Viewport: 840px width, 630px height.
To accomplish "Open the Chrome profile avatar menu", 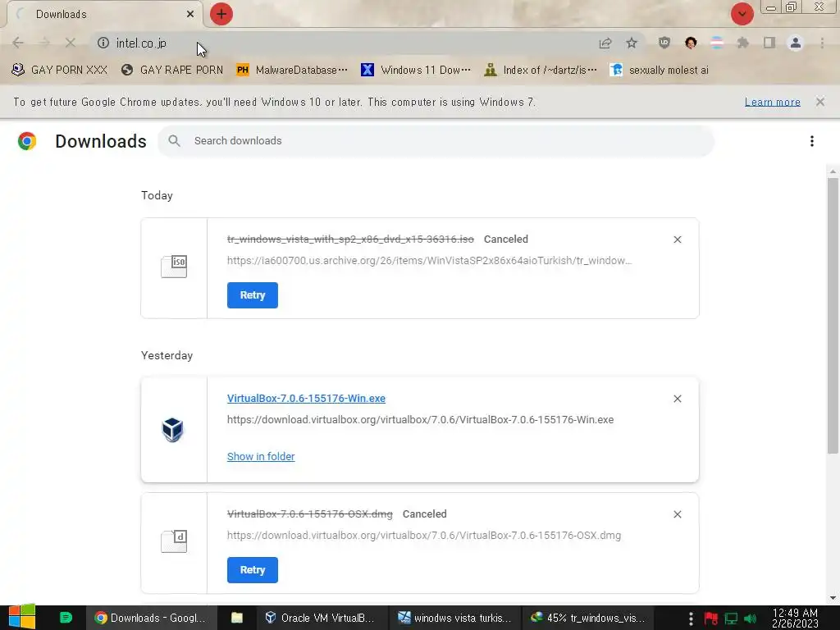I will (796, 43).
